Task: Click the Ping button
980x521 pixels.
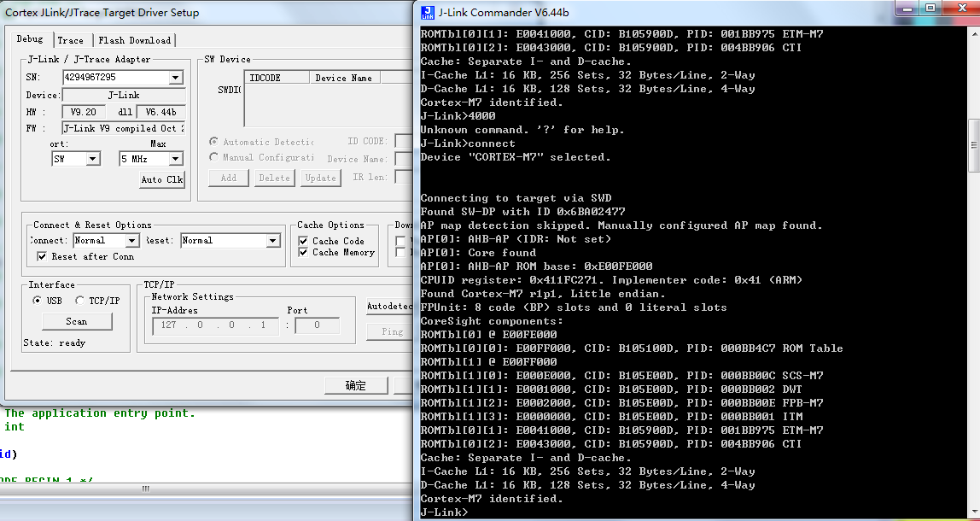Action: [389, 331]
